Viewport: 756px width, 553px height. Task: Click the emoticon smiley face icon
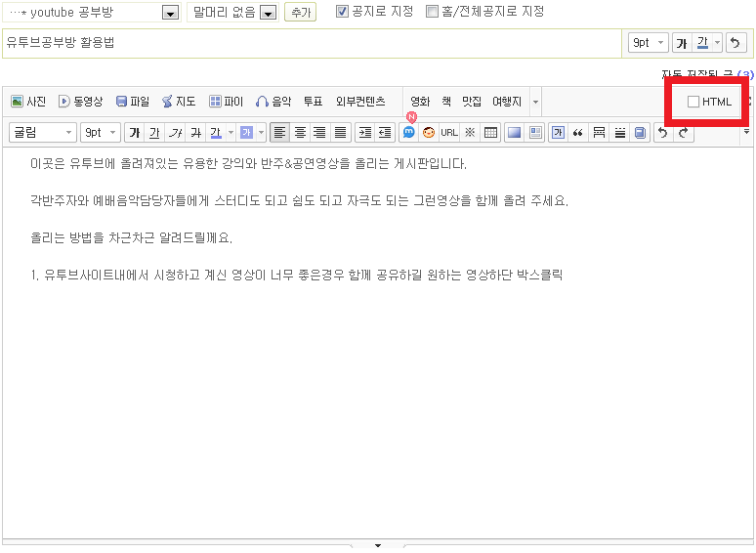(429, 133)
